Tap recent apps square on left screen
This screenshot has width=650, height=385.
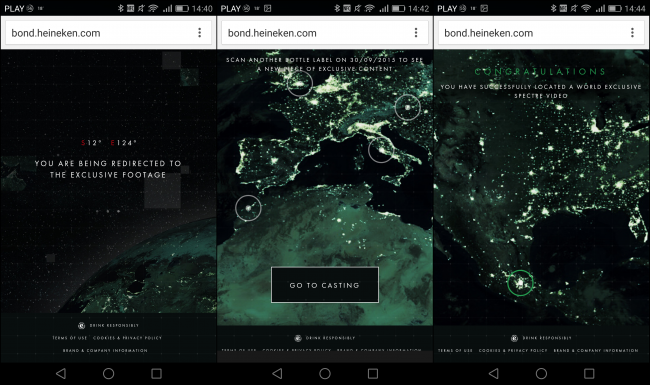(x=156, y=373)
